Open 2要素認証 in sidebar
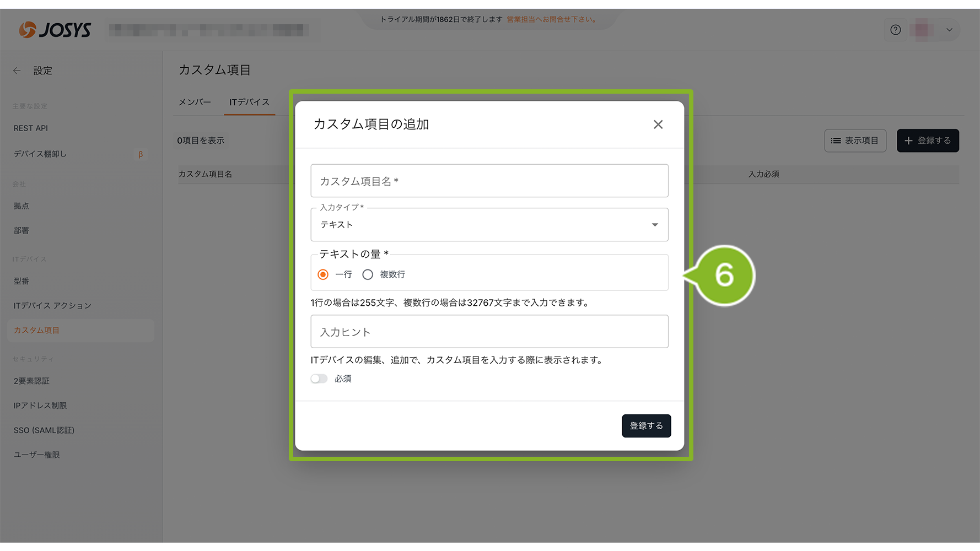The height and width of the screenshot is (551, 980). pyautogui.click(x=31, y=381)
